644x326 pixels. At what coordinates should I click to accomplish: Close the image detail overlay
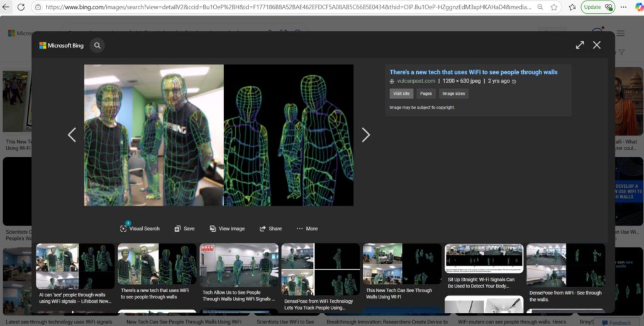pos(597,45)
